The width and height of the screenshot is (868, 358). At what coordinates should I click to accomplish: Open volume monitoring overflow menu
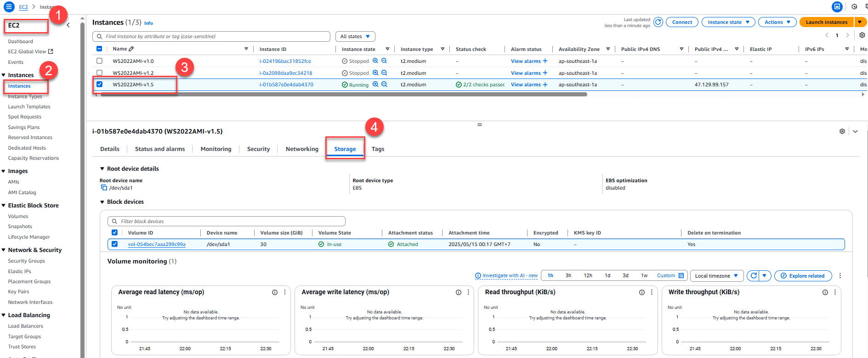[x=840, y=276]
